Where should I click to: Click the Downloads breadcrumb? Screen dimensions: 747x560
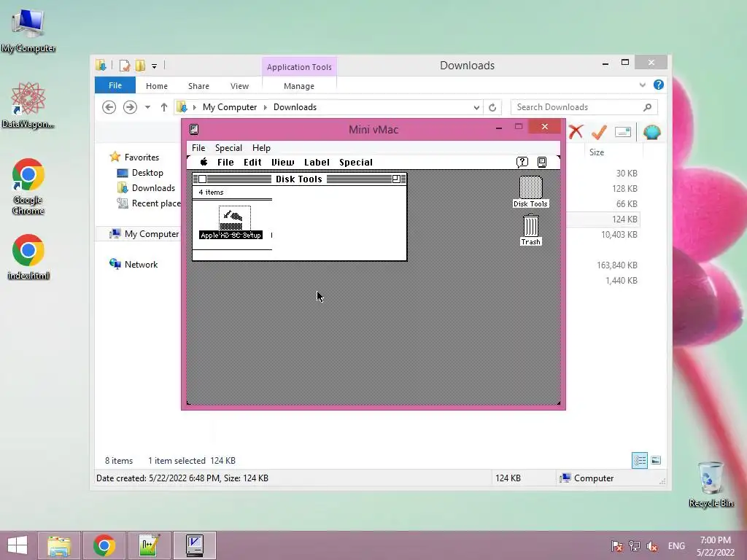295,107
